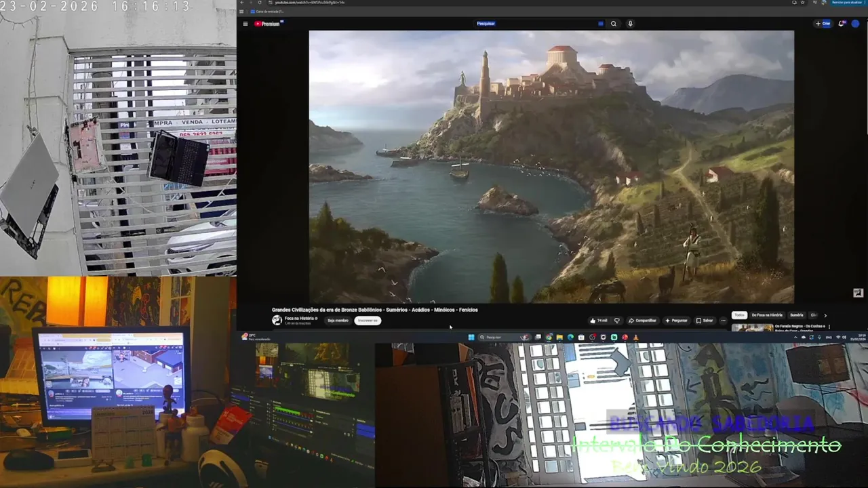The image size is (868, 488).
Task: Click the video title Grandes Civilizações da era de Bronze
Action: point(375,310)
